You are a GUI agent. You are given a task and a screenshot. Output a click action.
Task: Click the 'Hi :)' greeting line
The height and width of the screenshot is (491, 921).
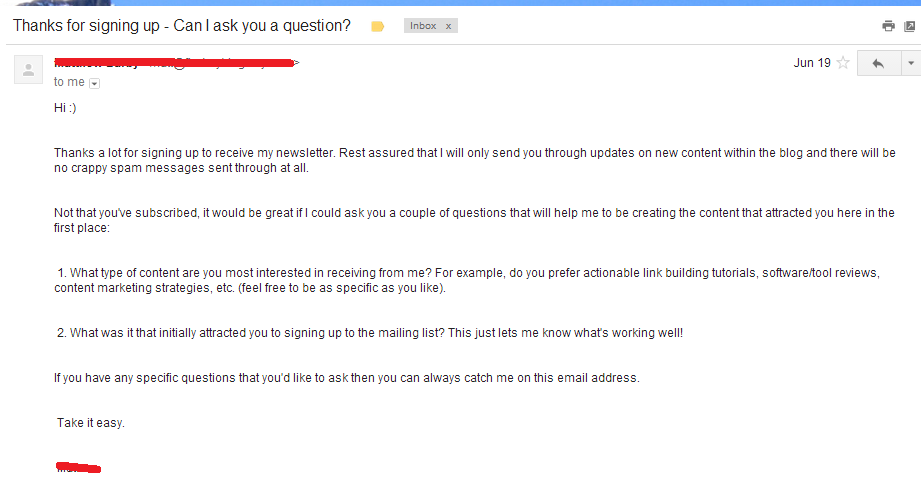pyautogui.click(x=66, y=107)
